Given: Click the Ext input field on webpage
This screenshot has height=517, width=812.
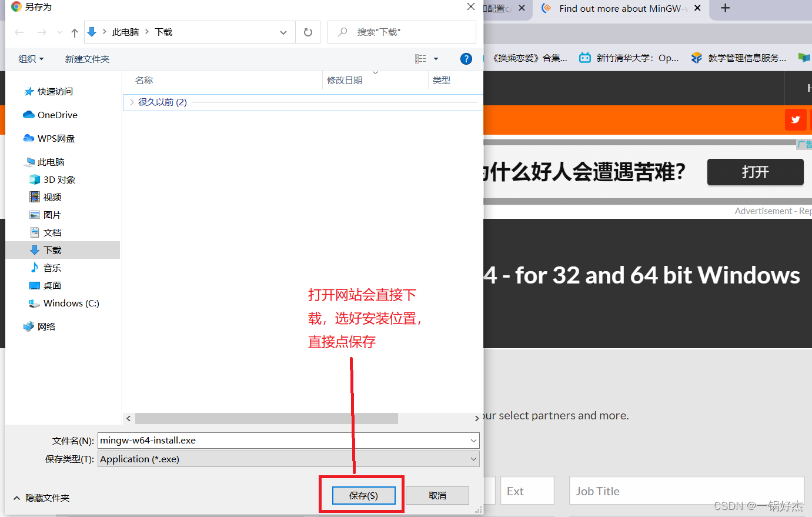Looking at the screenshot, I should [527, 491].
